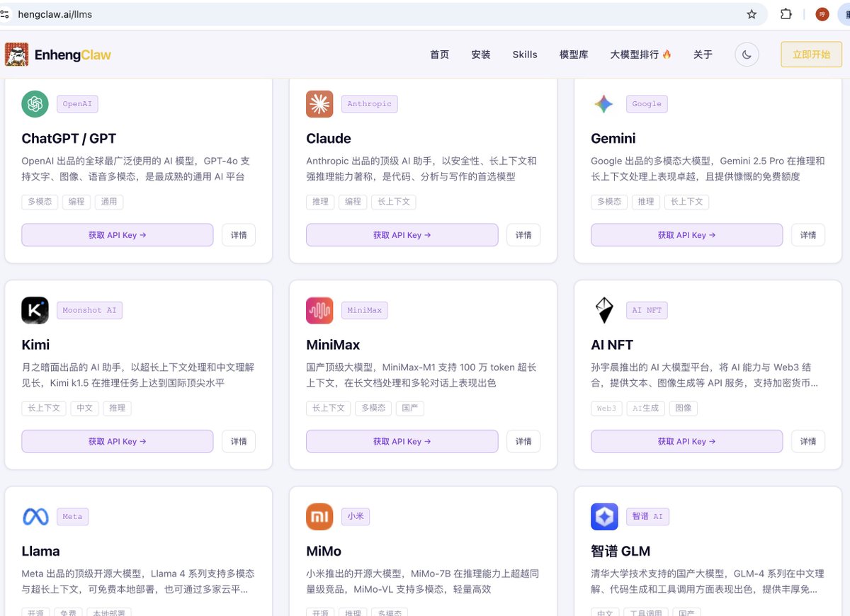The height and width of the screenshot is (616, 850).
Task: Toggle dark mode with the moon button
Action: (747, 55)
